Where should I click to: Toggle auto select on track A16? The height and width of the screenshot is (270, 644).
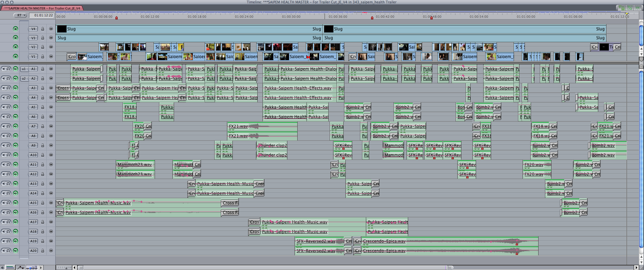(51, 213)
